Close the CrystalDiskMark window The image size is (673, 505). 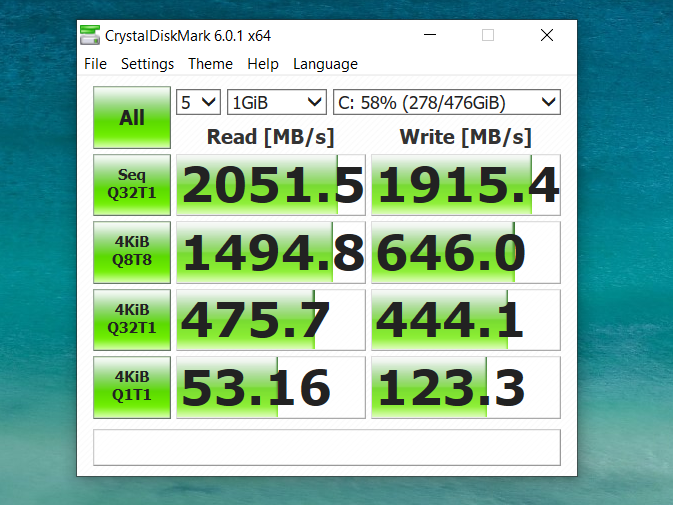tap(547, 35)
